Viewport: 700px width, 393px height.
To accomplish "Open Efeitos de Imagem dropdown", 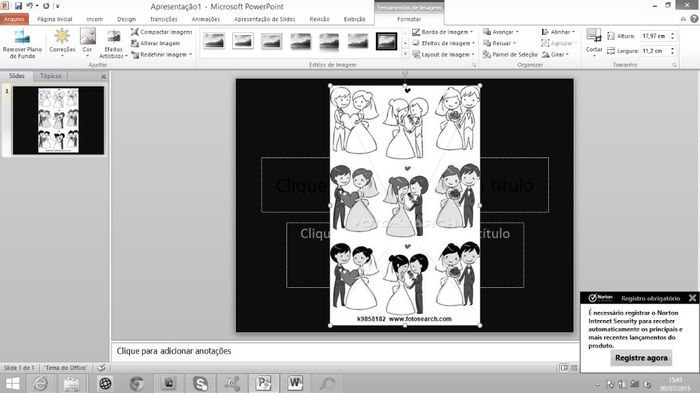I will pos(443,43).
